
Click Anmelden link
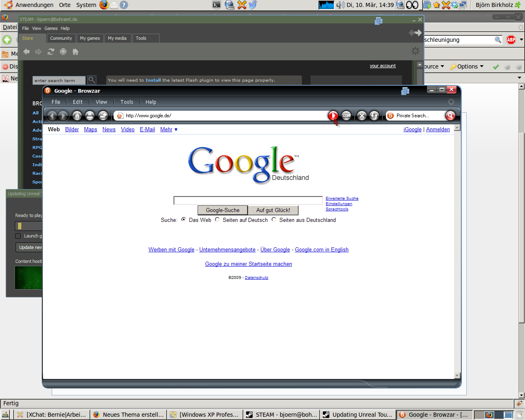[x=438, y=130]
